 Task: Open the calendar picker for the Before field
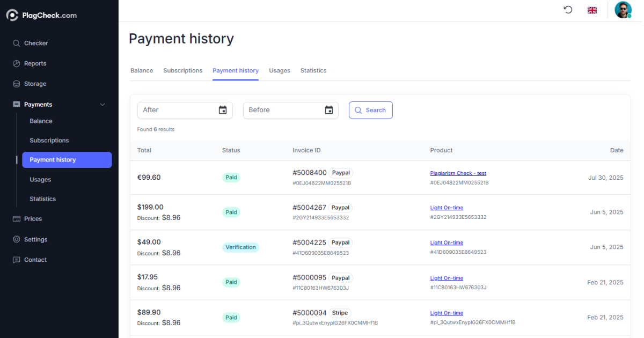[x=328, y=110]
